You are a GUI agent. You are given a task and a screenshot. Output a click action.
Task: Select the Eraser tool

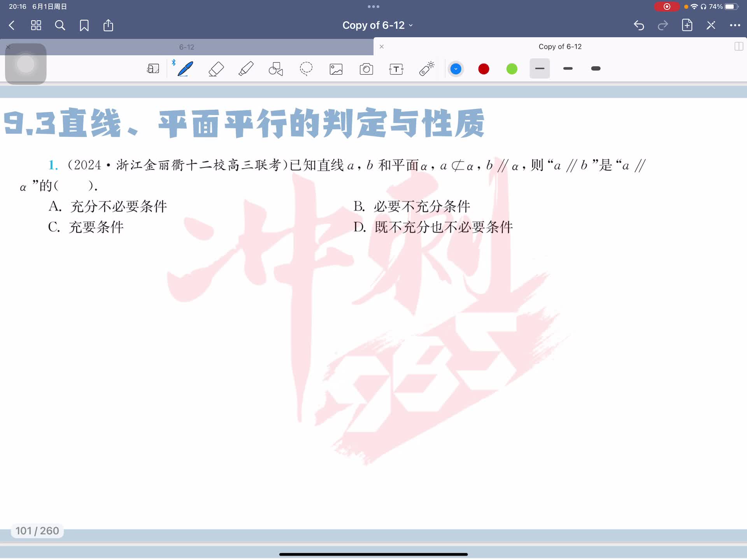pos(216,69)
